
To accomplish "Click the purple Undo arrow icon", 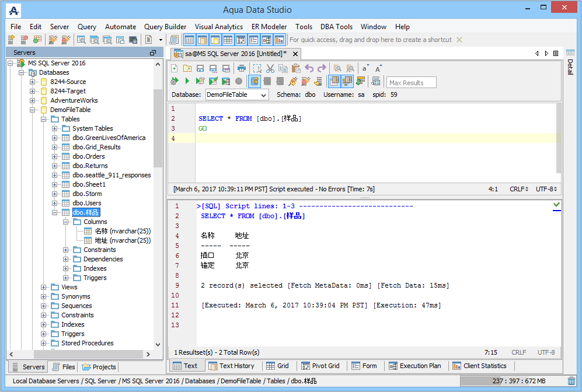I will [x=309, y=68].
